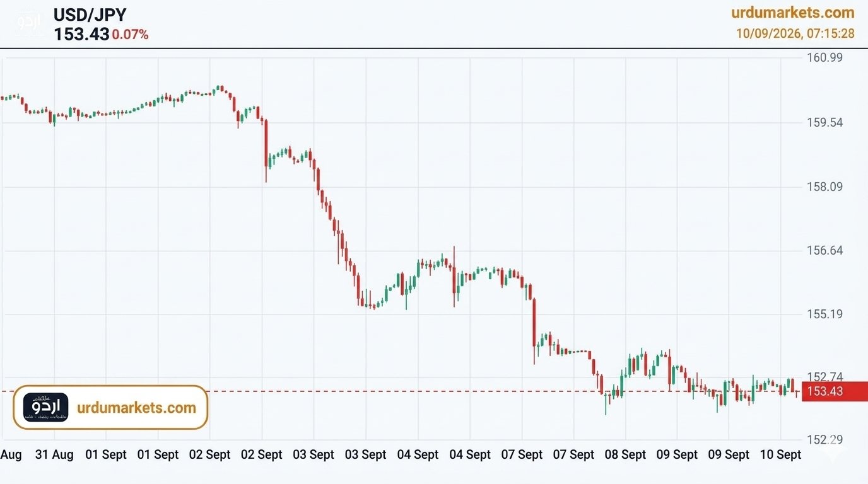The height and width of the screenshot is (484, 868).
Task: Click the 155.19 price axis label
Action: [825, 314]
